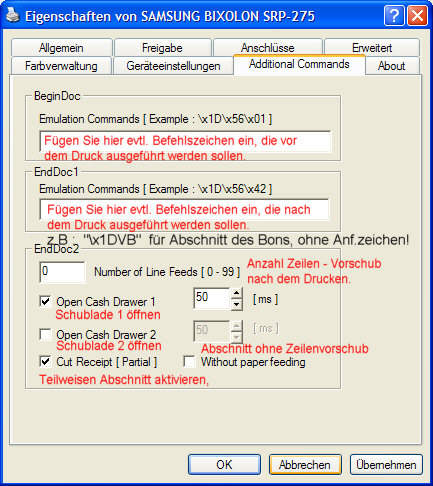The width and height of the screenshot is (433, 486).
Task: Click the Number of Line Feeds field
Action: point(62,272)
